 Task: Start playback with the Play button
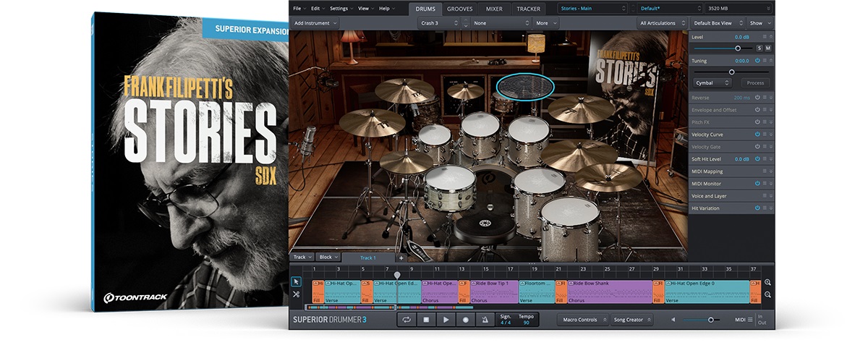pos(446,320)
